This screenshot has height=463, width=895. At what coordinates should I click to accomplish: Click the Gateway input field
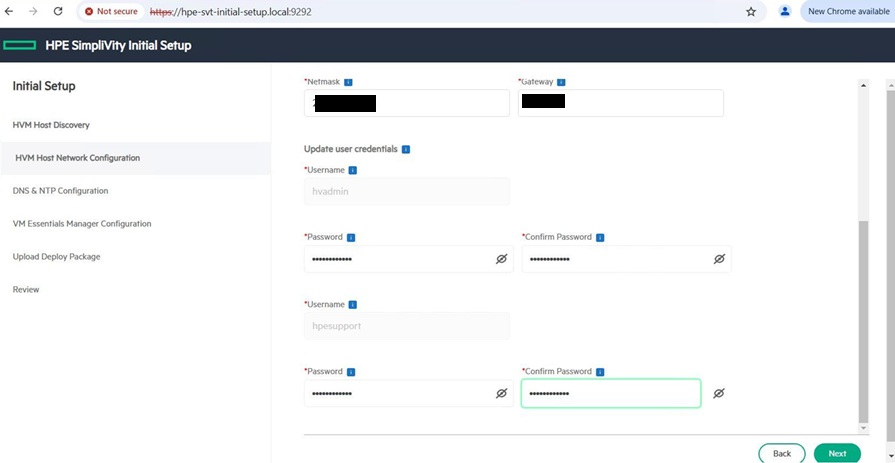pyautogui.click(x=620, y=103)
